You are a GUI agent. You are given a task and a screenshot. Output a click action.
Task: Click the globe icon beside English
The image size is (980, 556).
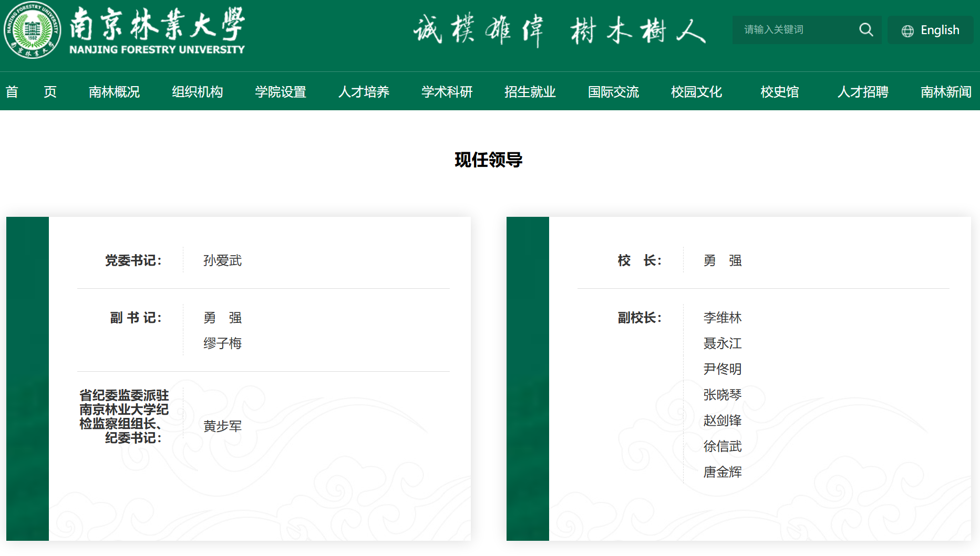click(x=907, y=31)
